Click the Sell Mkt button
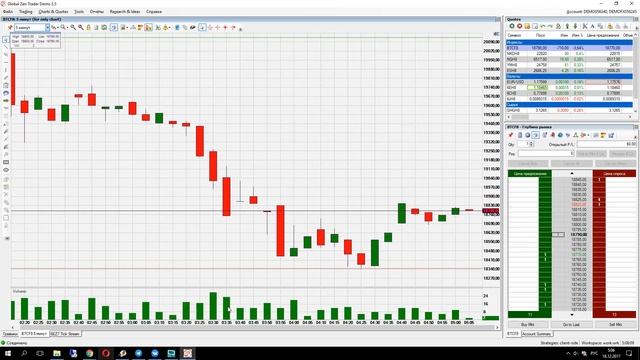This screenshot has height=360, width=640. [615, 325]
